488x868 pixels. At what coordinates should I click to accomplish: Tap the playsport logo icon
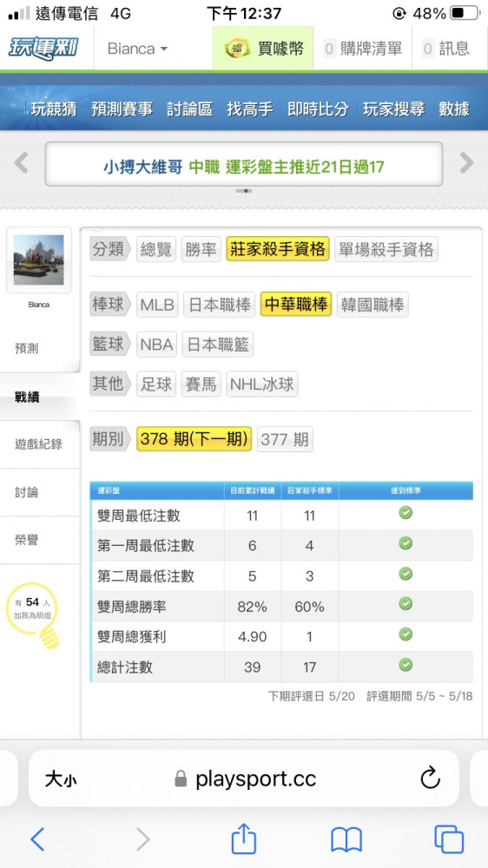coord(43,49)
